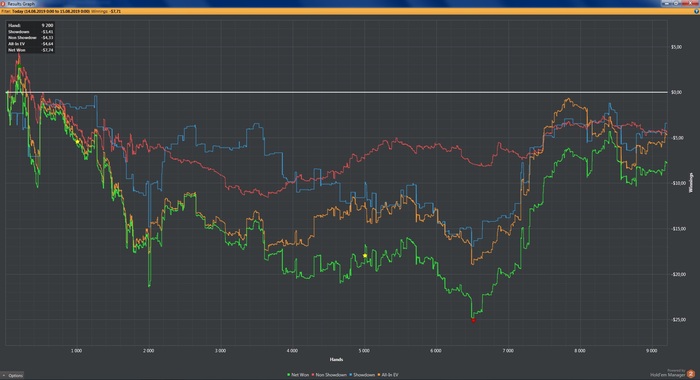Click the Non Showdown -$4,33 summary row
700x380 pixels.
pyautogui.click(x=30, y=38)
